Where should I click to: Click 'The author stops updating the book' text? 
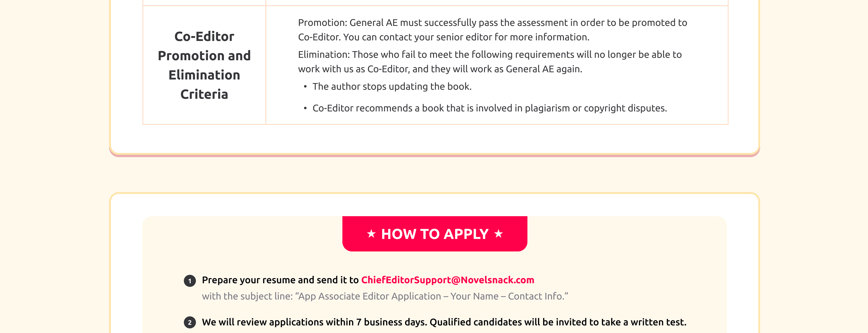[x=392, y=86]
